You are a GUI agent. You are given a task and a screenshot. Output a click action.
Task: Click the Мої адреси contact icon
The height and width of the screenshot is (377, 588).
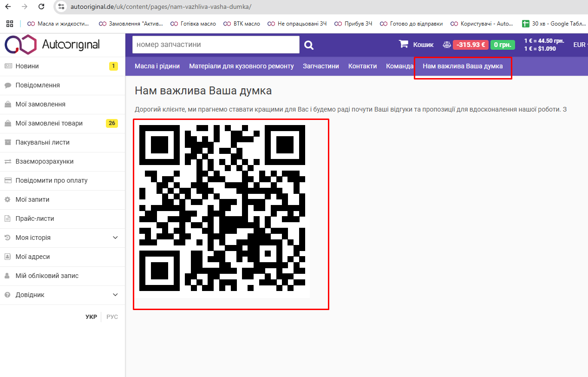pos(8,257)
